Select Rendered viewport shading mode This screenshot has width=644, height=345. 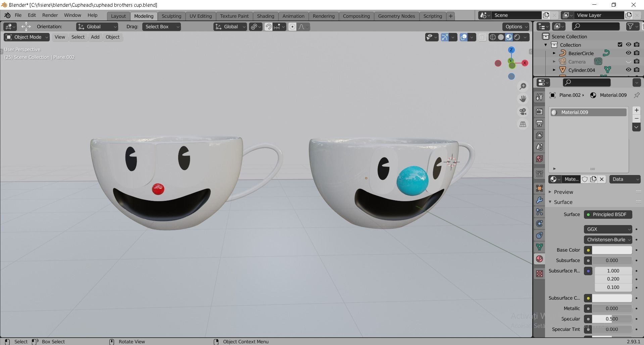click(517, 37)
